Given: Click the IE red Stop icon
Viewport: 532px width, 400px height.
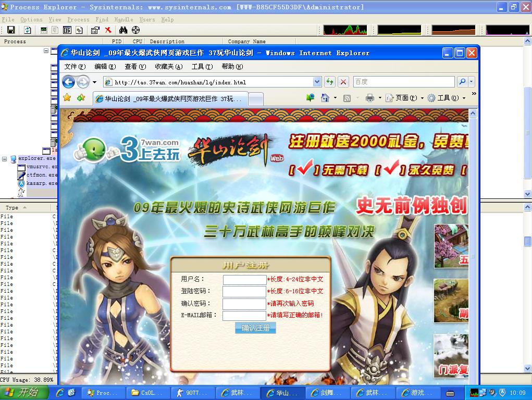Looking at the screenshot, I should point(343,82).
